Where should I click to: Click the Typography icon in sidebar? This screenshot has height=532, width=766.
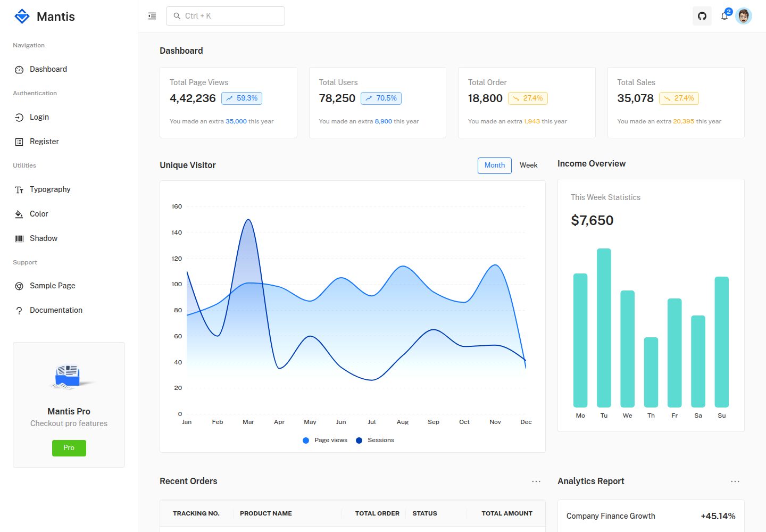click(x=19, y=190)
